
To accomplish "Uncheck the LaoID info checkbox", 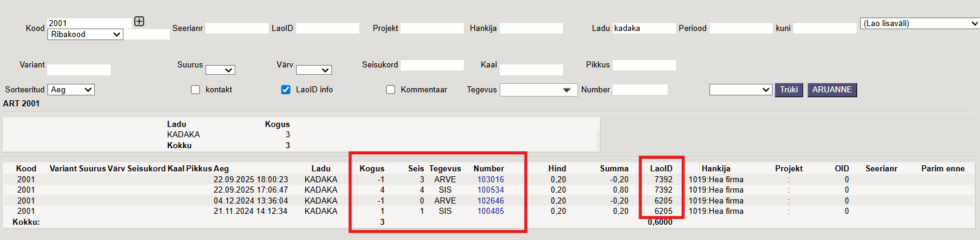I will point(286,89).
